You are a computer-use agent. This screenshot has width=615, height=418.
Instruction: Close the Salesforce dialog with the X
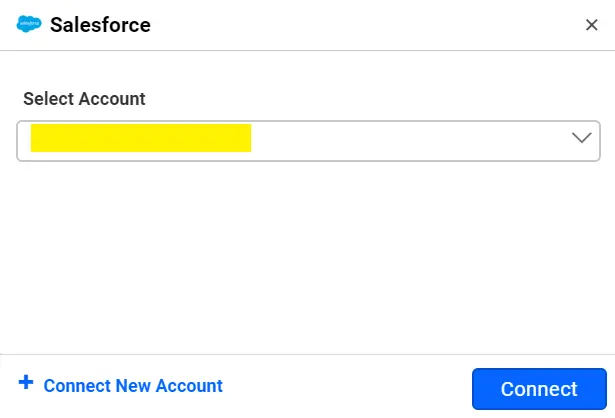(x=591, y=25)
